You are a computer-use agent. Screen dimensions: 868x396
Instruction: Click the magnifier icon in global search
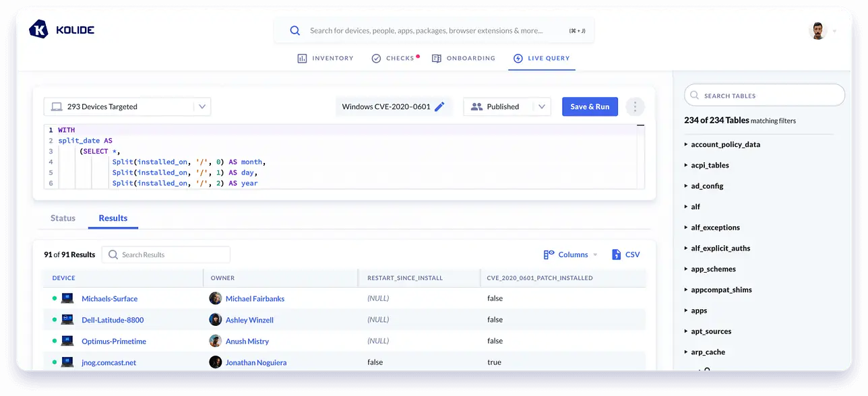pyautogui.click(x=294, y=30)
